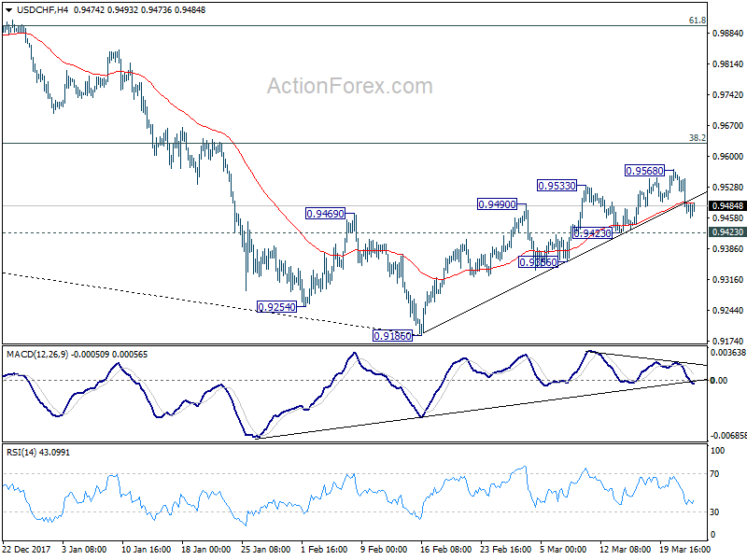
Task: Select the 0.94230 support label on chart
Action: [592, 233]
